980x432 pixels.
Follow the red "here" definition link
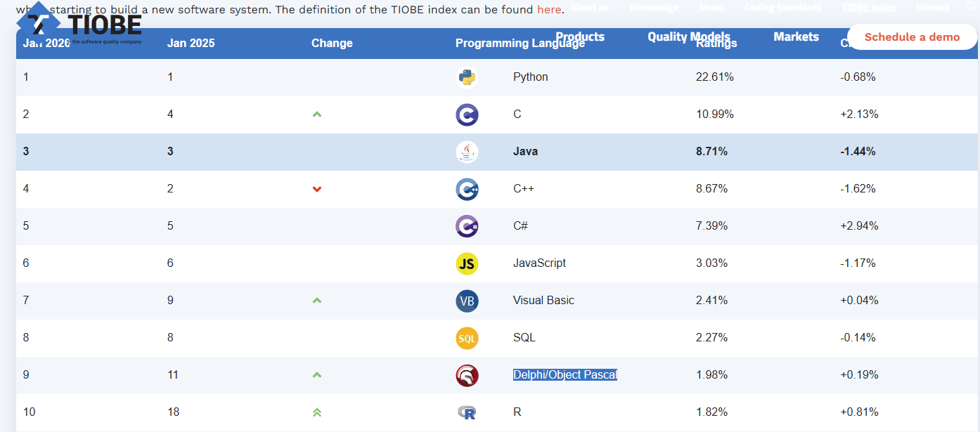coord(549,9)
